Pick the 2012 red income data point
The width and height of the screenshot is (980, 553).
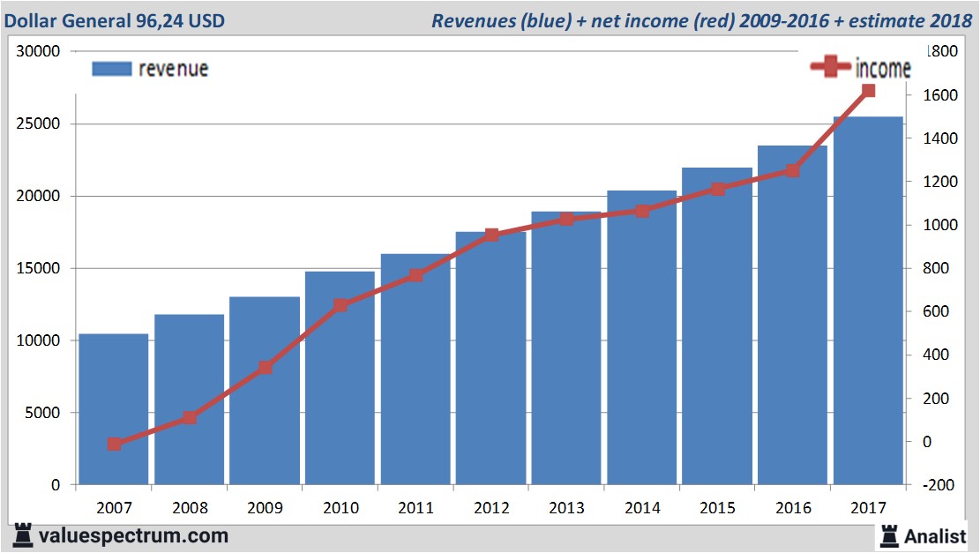[x=492, y=235]
